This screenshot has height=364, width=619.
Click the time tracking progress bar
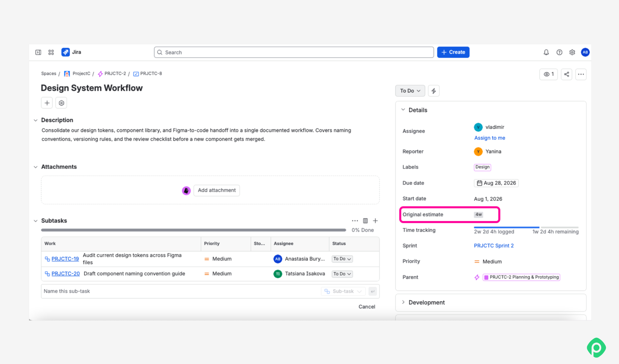click(x=526, y=227)
